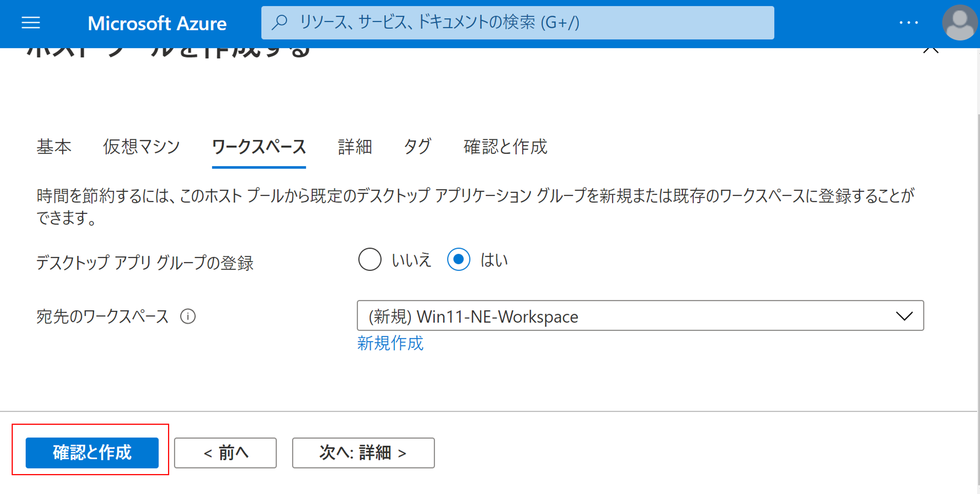Switch to the 仮想マシン tab
The height and width of the screenshot is (494, 980).
tap(141, 147)
